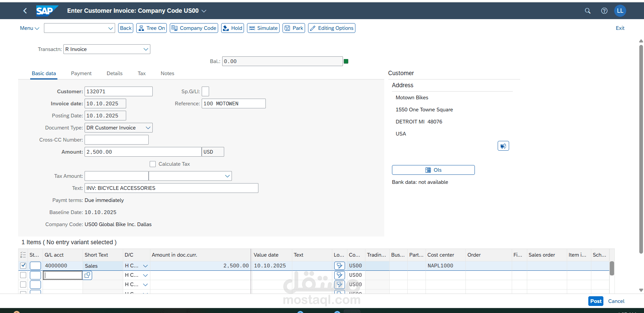The image size is (644, 313).
Task: Click the page scrollbar down arrow
Action: (x=641, y=290)
